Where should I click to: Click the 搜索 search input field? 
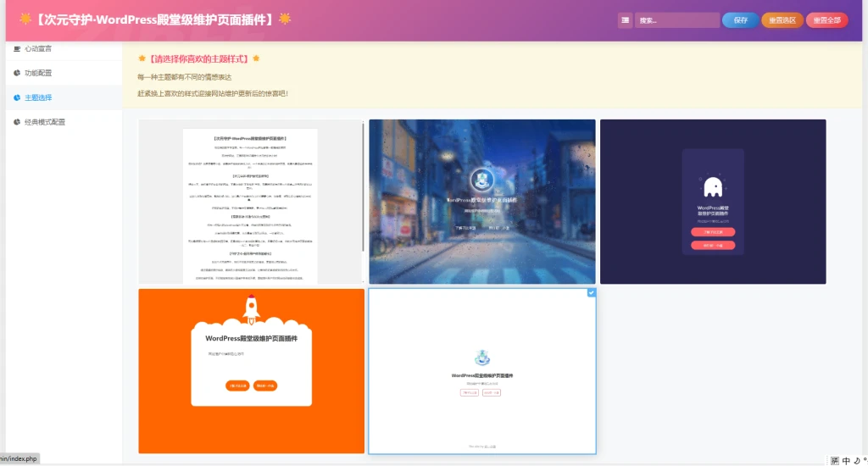pos(676,20)
